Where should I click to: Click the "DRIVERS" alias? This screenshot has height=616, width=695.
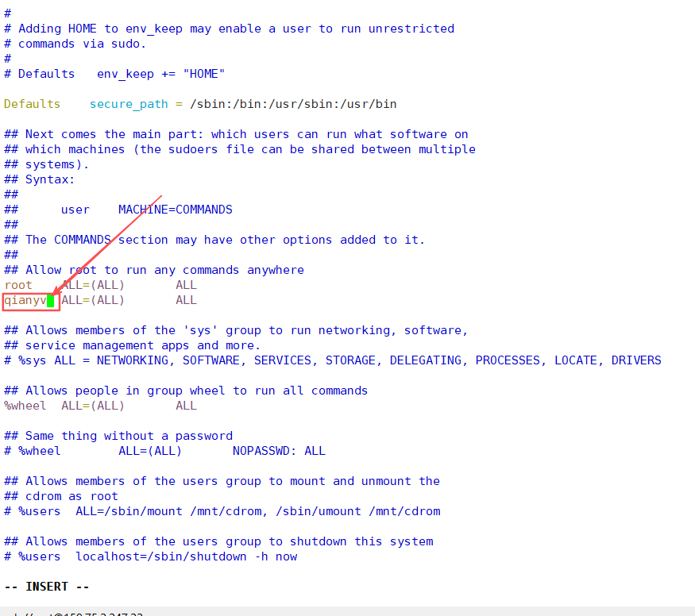636,360
